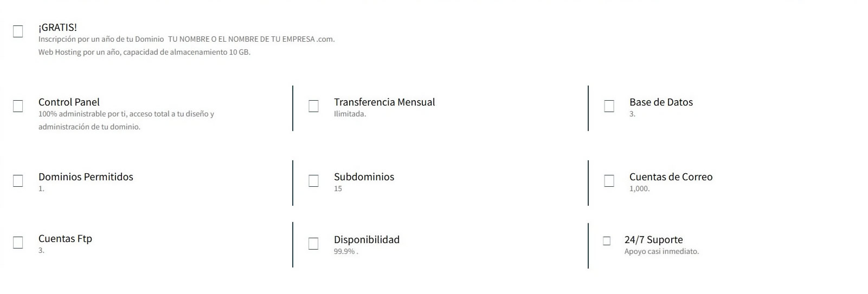Click the Cuentas Ftp title
This screenshot has width=868, height=294.
pyautogui.click(x=65, y=239)
